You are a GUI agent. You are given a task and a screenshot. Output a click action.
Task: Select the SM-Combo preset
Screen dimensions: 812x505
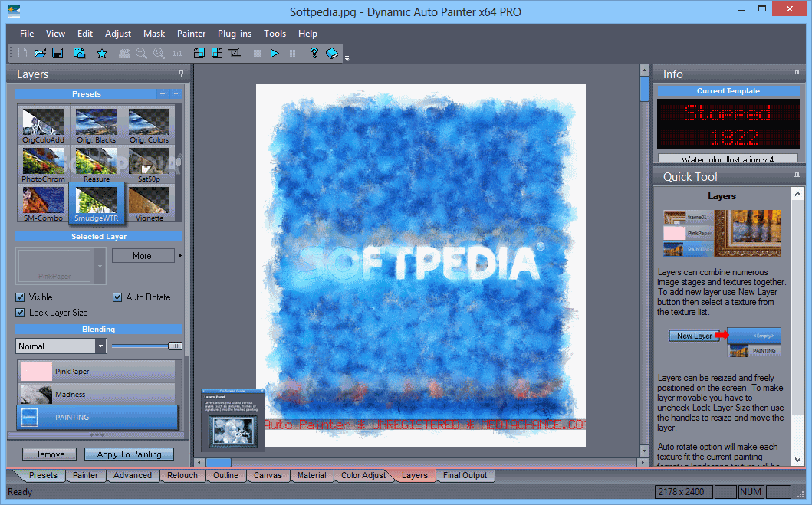pyautogui.click(x=44, y=203)
